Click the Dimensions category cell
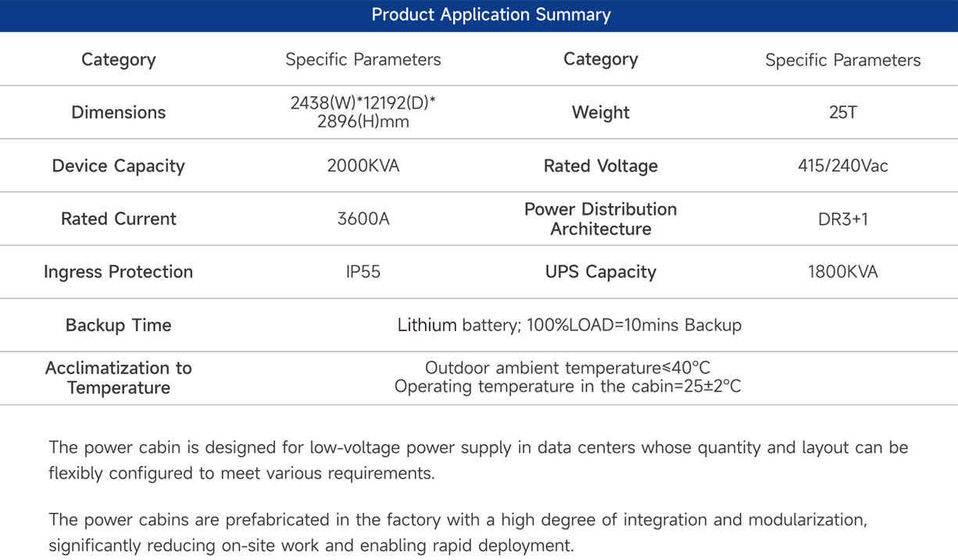The width and height of the screenshot is (958, 560). tap(119, 112)
